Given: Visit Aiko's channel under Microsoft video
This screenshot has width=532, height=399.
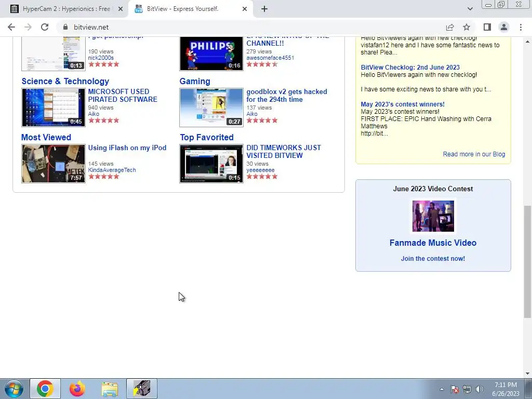Looking at the screenshot, I should point(94,114).
